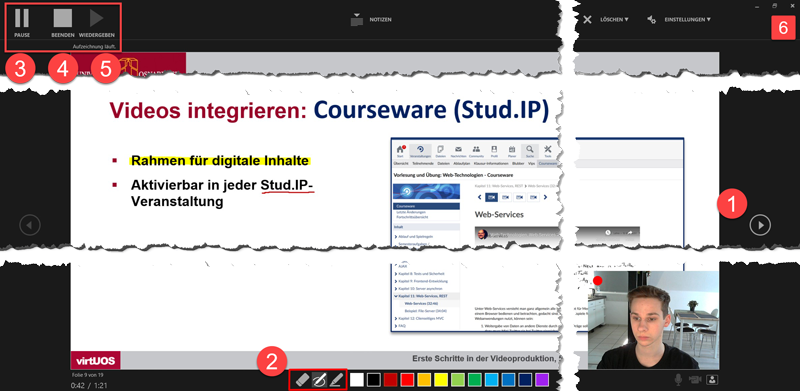Screen dimensions: 800x391
Task: Go back to the previous slide arrow
Action: [30, 225]
